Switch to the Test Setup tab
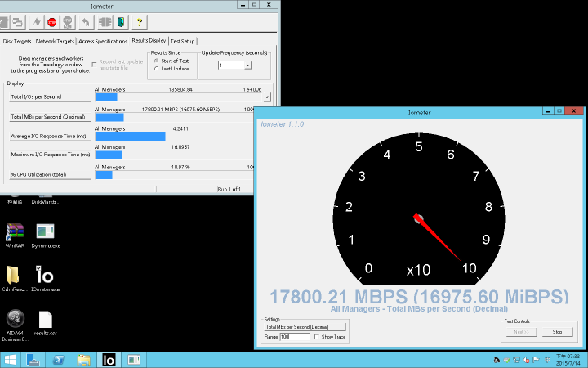Viewport: 588px width, 368px height. pyautogui.click(x=183, y=42)
